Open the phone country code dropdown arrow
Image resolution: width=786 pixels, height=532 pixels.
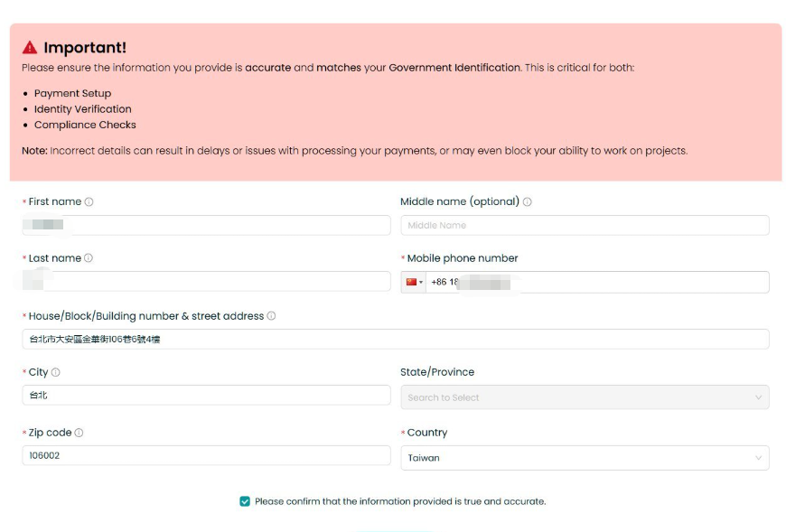tap(421, 283)
